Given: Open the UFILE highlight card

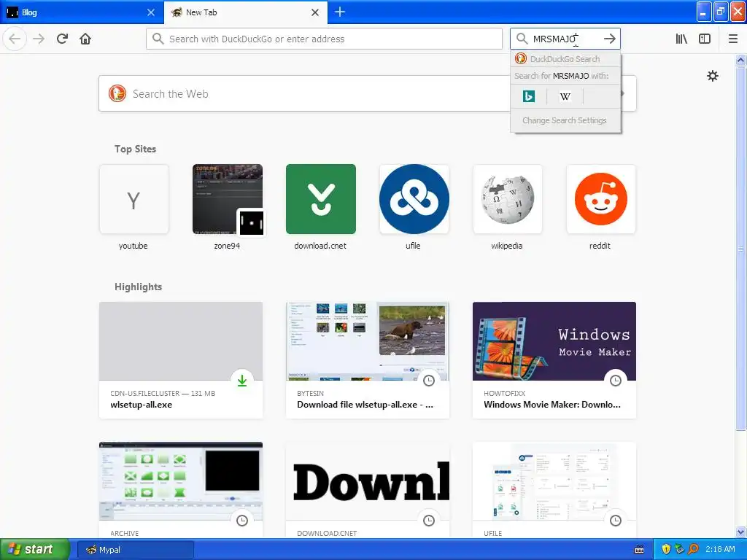Looking at the screenshot, I should point(554,490).
